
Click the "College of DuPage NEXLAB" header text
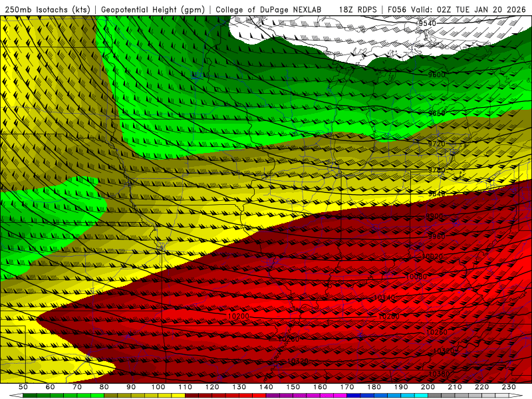coord(269,9)
